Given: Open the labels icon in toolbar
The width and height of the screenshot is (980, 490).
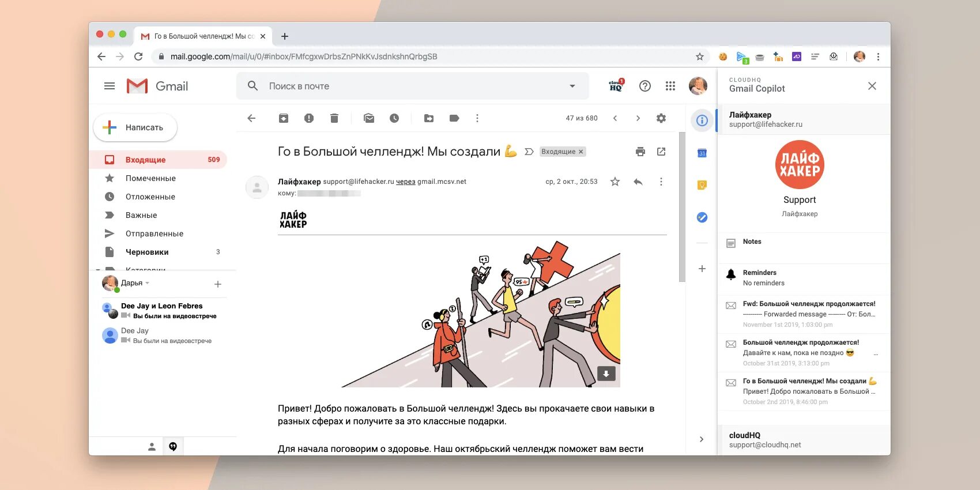Looking at the screenshot, I should [x=454, y=118].
